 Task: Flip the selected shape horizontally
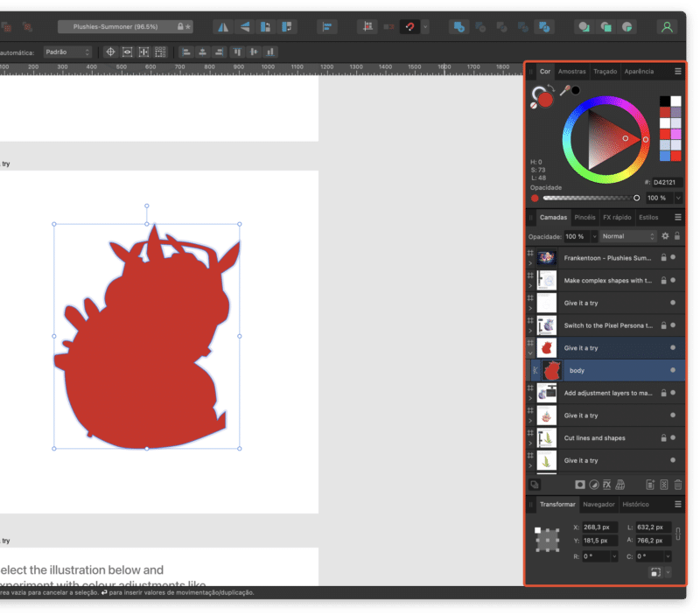point(223,27)
